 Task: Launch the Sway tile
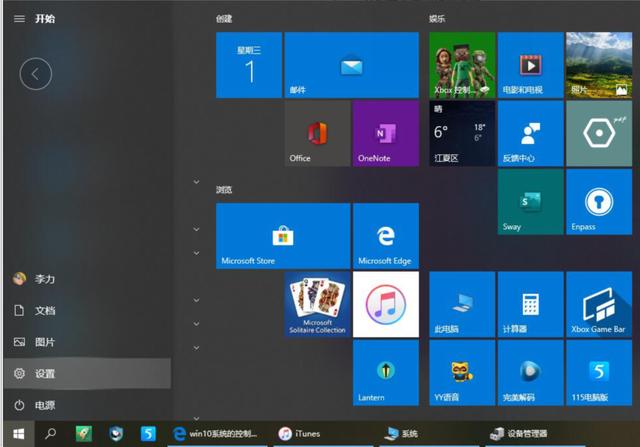(x=531, y=202)
